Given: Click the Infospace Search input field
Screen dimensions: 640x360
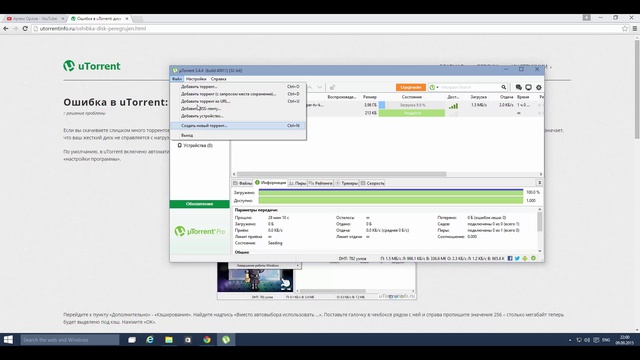Looking at the screenshot, I should pyautogui.click(x=469, y=87).
